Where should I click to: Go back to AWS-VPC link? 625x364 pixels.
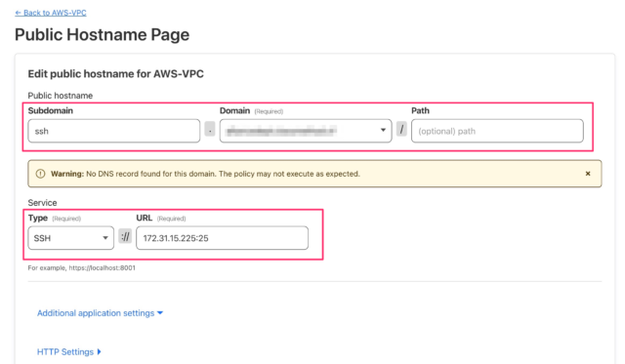tap(51, 13)
